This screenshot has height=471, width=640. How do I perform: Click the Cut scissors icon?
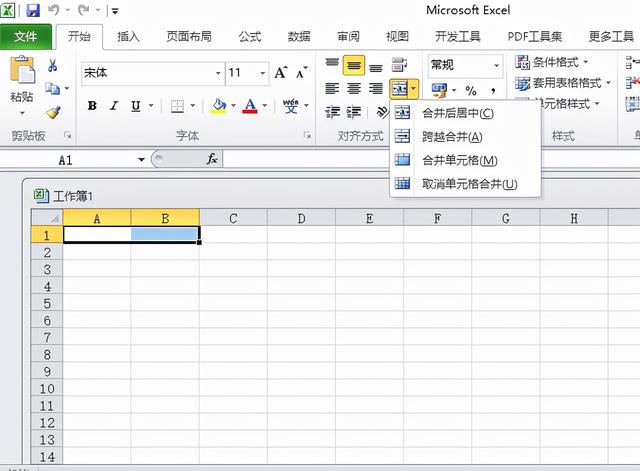tap(53, 65)
